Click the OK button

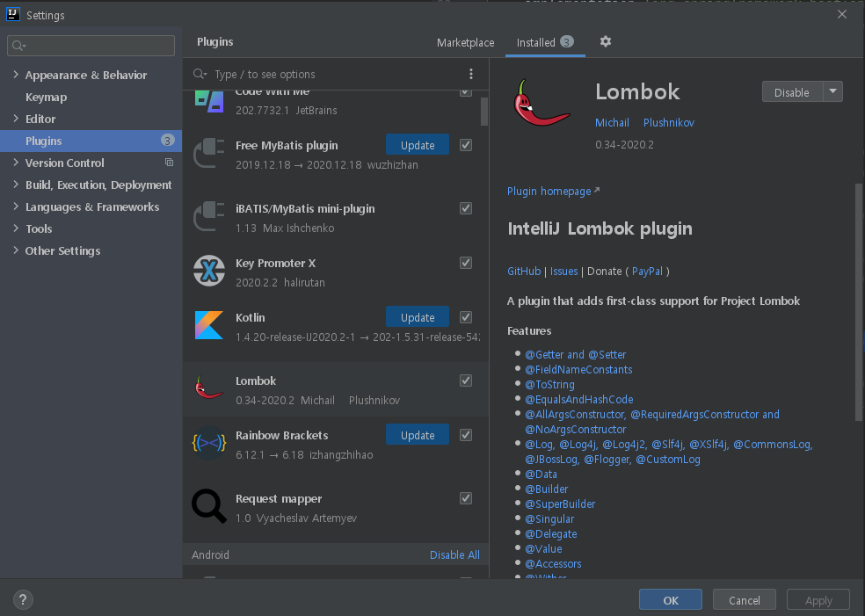click(x=670, y=600)
